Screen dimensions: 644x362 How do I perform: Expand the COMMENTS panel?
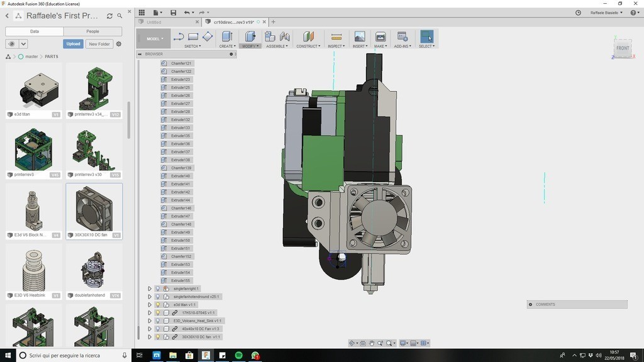[530, 305]
